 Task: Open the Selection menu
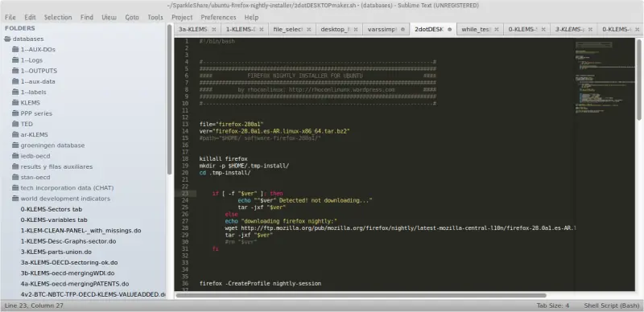pos(58,17)
